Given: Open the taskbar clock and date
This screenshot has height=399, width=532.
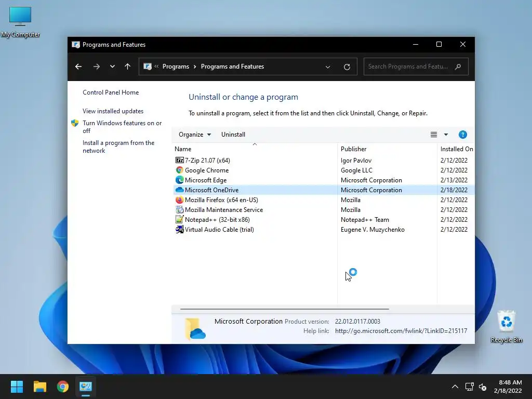Looking at the screenshot, I should tap(508, 387).
